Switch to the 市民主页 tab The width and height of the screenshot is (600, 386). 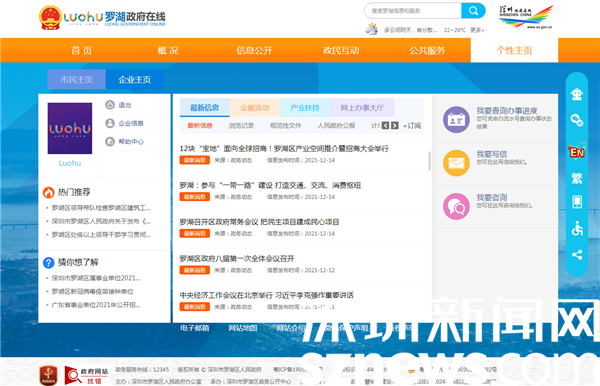click(76, 80)
